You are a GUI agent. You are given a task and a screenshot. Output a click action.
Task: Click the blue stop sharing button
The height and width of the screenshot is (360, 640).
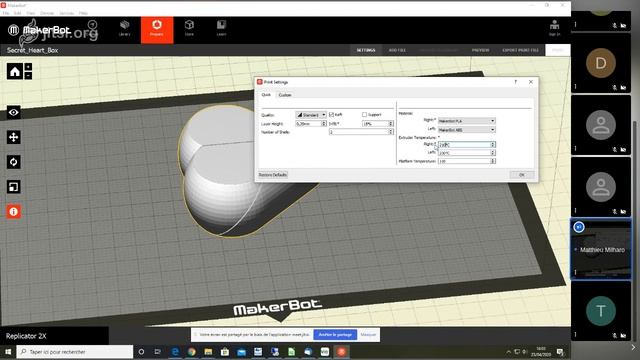(335, 335)
